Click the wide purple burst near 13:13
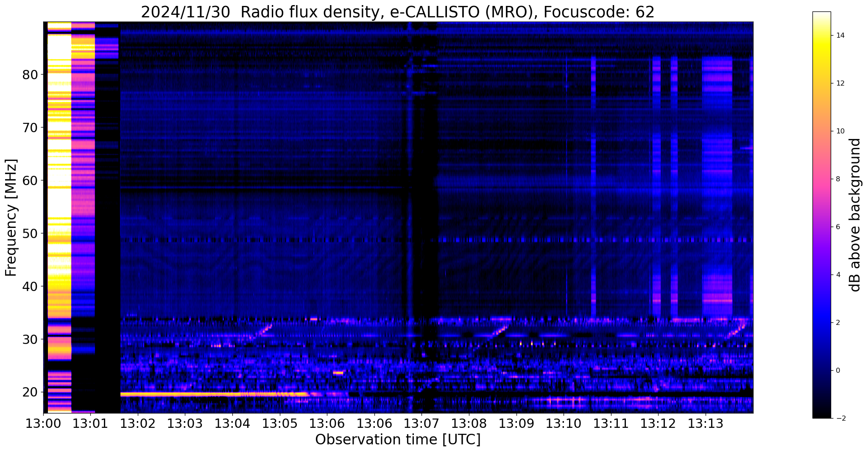 tap(717, 186)
